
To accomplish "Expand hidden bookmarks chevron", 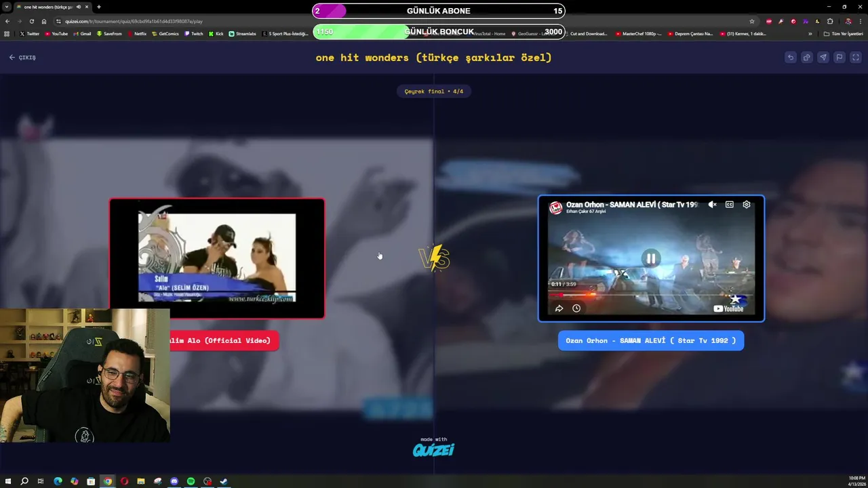I will pyautogui.click(x=810, y=34).
